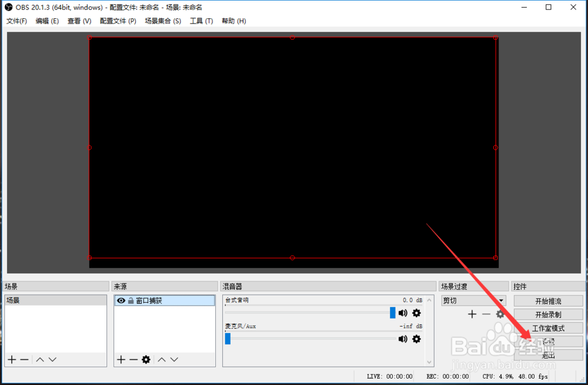Open 麦克风/Aux settings gear icon
The height and width of the screenshot is (385, 588).
click(x=416, y=339)
